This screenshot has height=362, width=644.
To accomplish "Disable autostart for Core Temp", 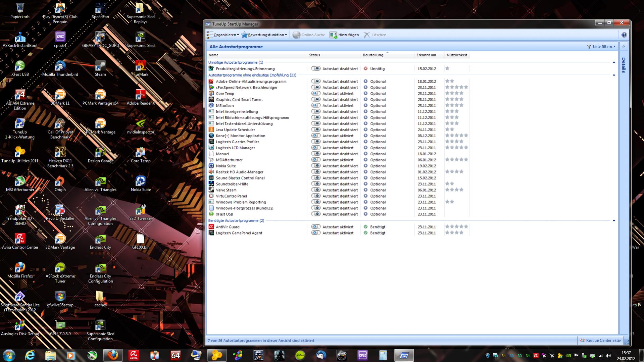I will click(315, 93).
